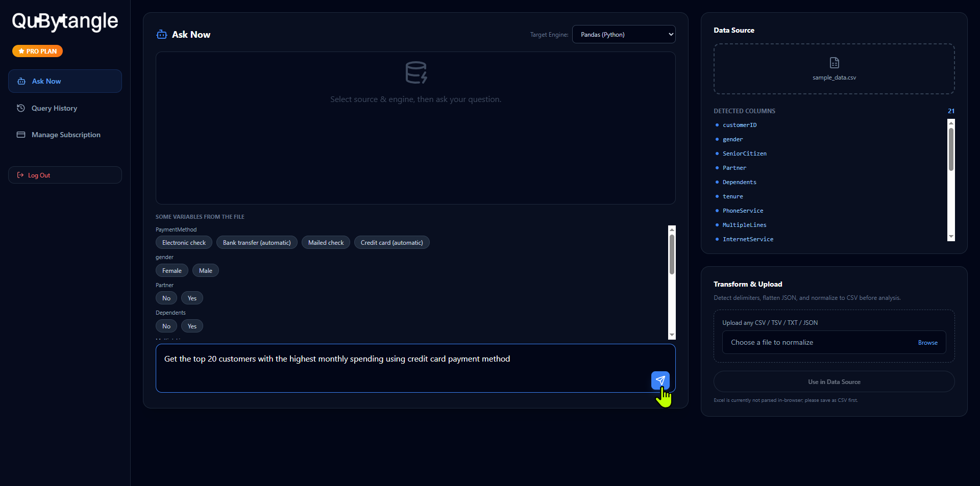Click the QuBytangle logo
980x486 pixels.
(x=64, y=21)
